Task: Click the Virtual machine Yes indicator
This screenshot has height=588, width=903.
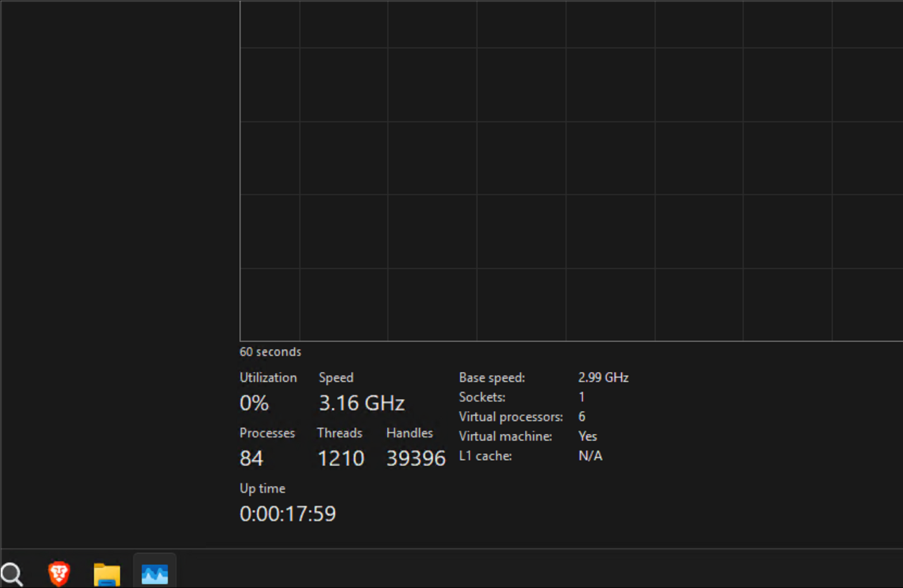Action: click(x=587, y=436)
